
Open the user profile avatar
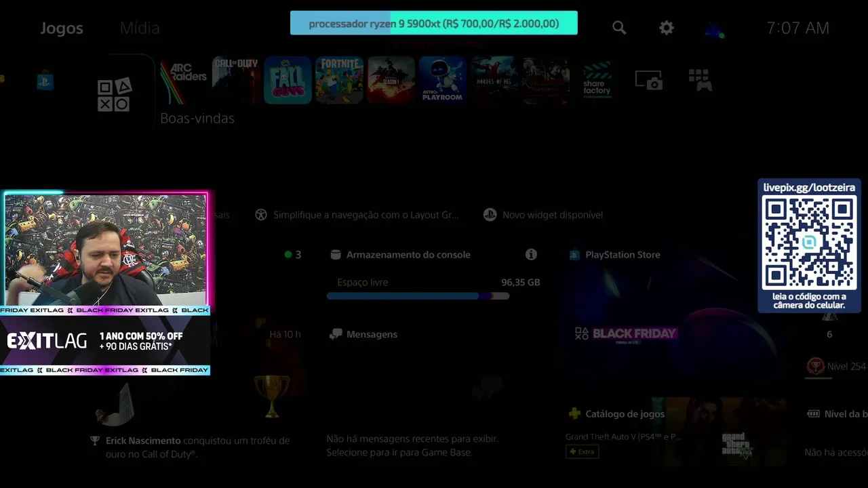715,29
